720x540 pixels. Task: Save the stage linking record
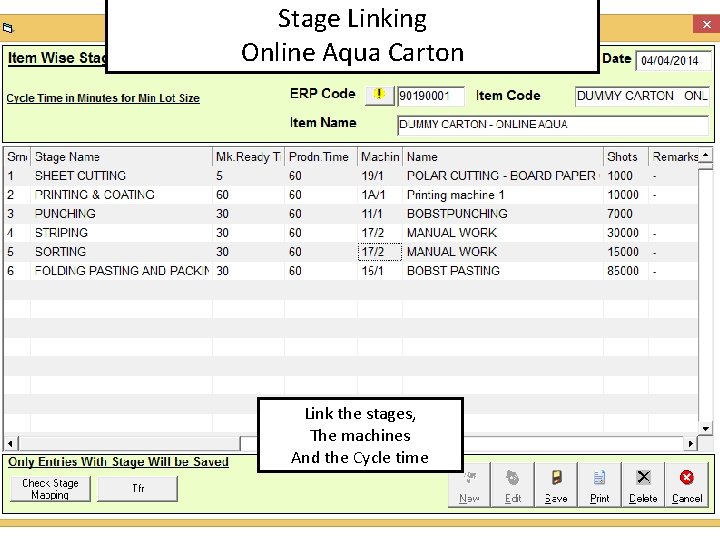(556, 484)
